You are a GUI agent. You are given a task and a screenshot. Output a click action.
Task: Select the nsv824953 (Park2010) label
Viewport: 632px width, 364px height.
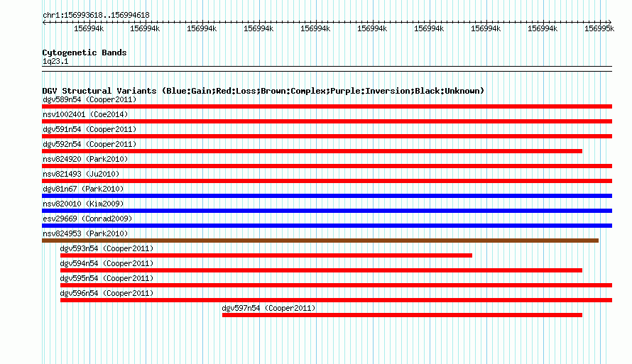click(x=85, y=233)
